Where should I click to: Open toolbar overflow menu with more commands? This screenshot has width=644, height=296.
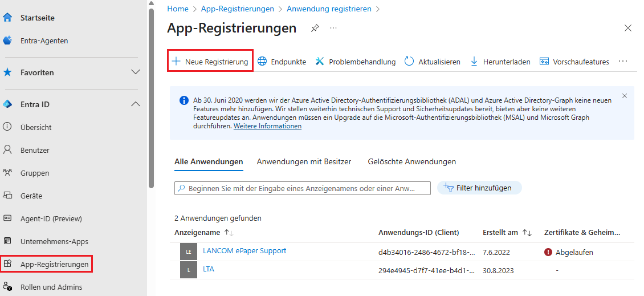[623, 62]
